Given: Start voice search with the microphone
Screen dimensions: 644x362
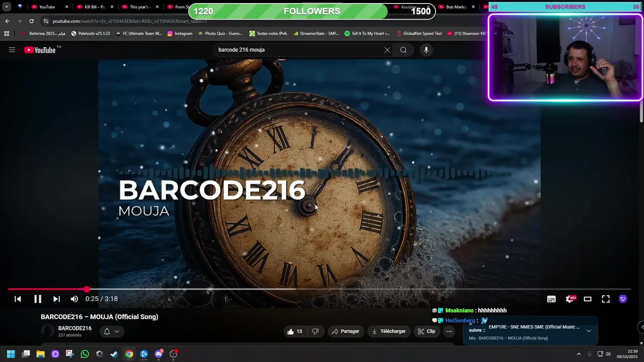Looking at the screenshot, I should 426,50.
